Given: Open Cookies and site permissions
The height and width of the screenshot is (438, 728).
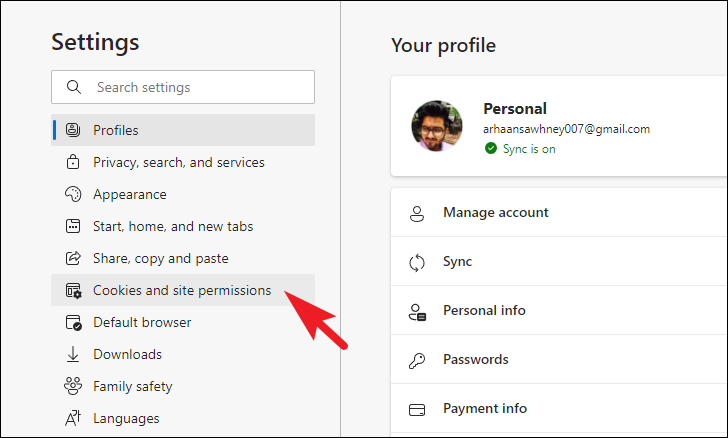Looking at the screenshot, I should tap(183, 290).
